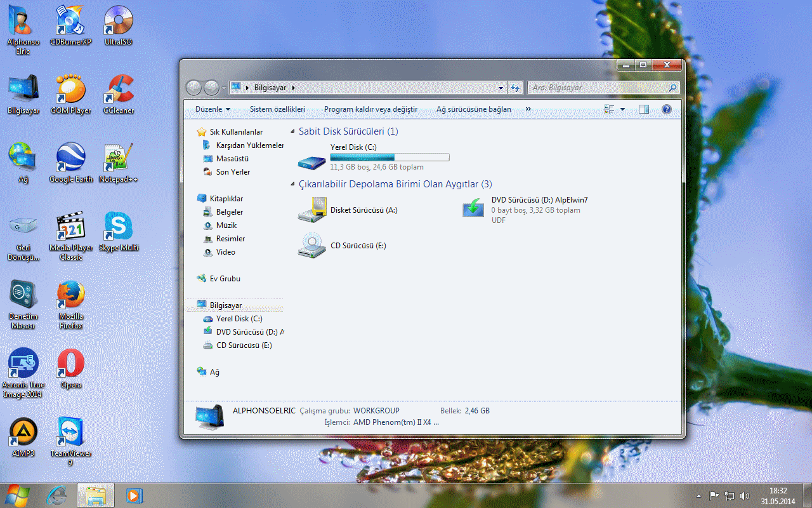Collapse the Sabit Disk Sürücüleri group

tap(292, 131)
